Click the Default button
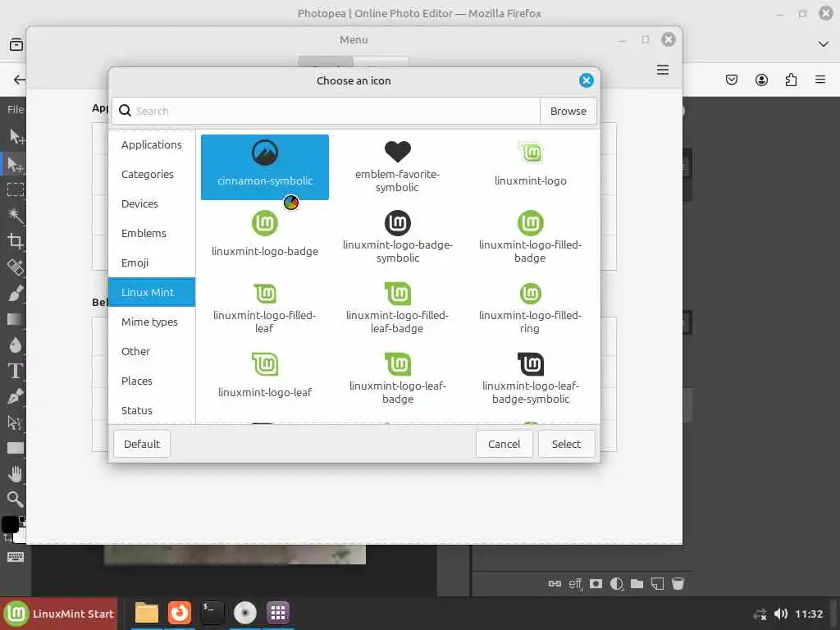This screenshot has height=630, width=840. point(142,444)
